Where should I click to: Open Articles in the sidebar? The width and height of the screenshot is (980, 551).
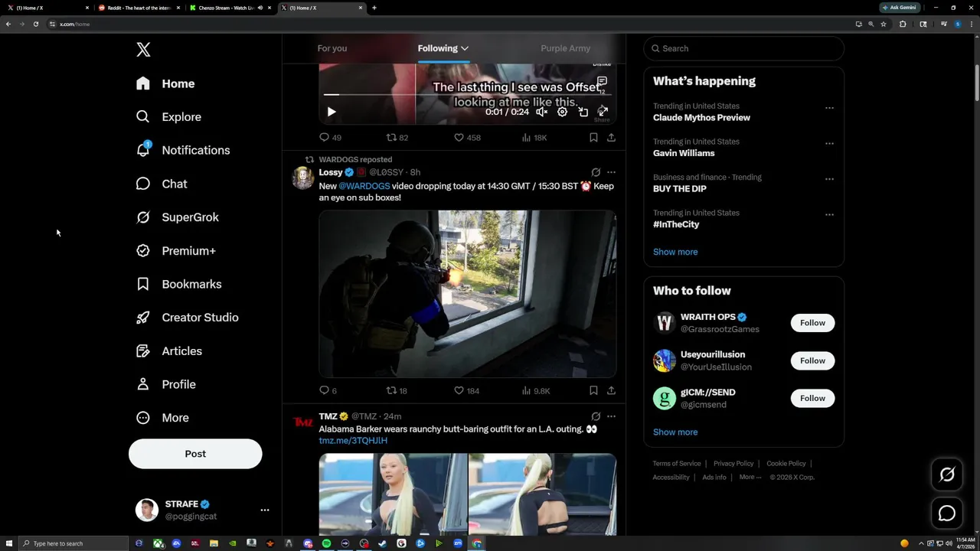pos(169,350)
